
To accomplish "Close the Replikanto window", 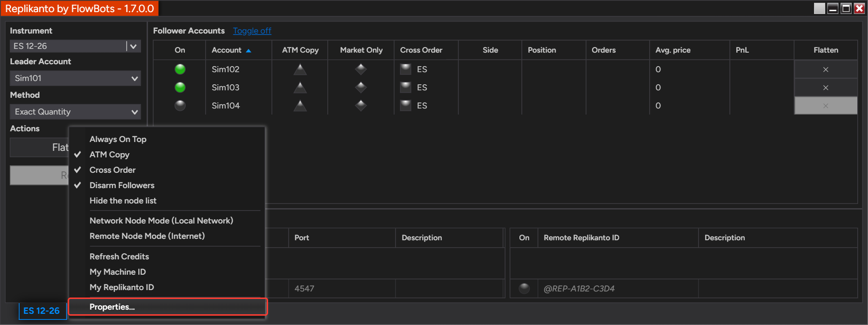I will (x=859, y=8).
